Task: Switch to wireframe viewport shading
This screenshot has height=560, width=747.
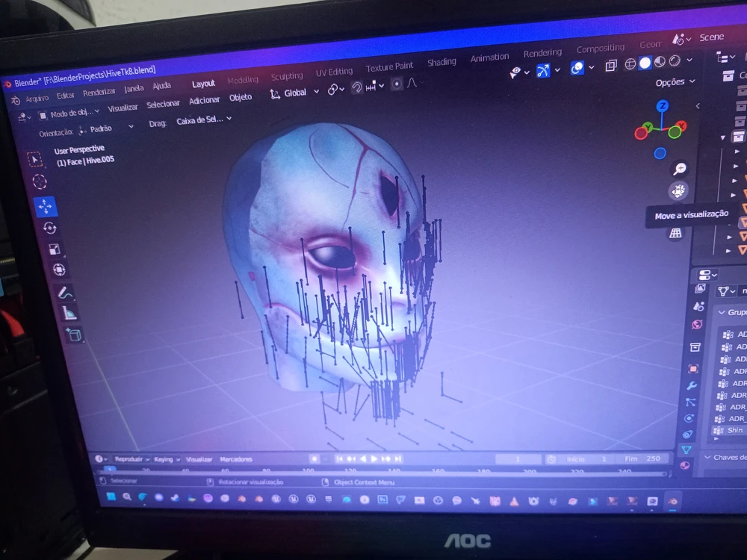Action: (630, 63)
